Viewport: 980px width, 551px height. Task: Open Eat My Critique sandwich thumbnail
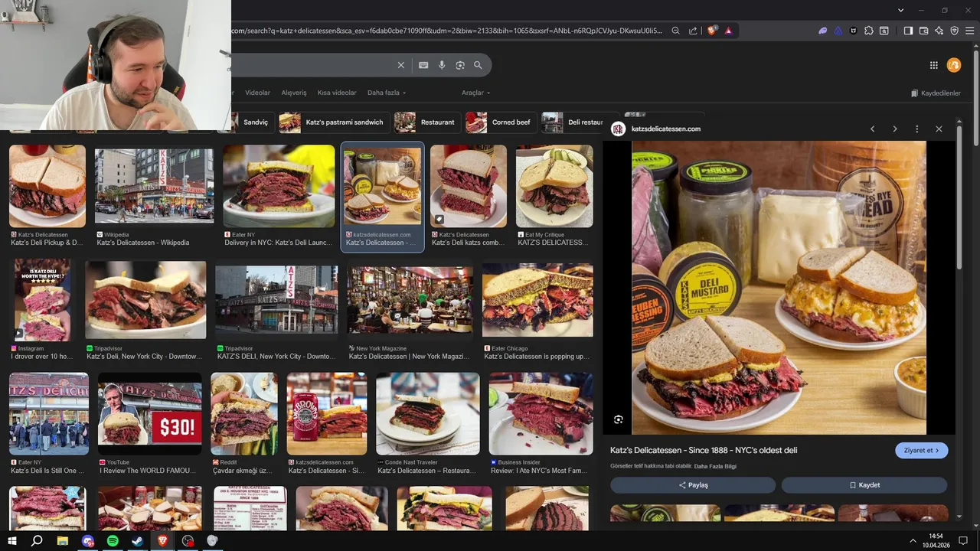(x=554, y=186)
